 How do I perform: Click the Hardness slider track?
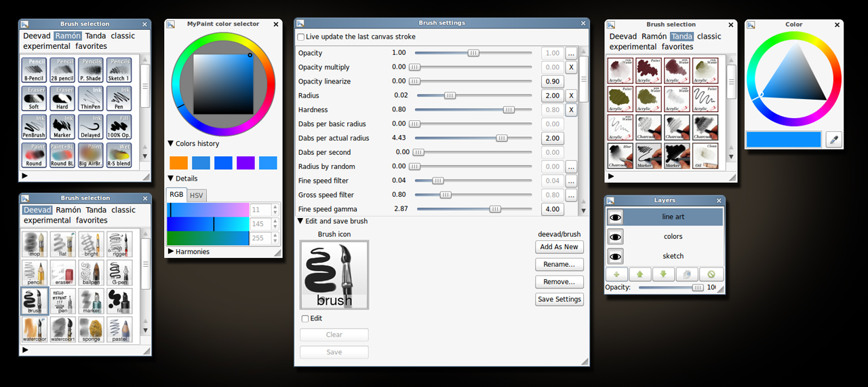point(473,110)
